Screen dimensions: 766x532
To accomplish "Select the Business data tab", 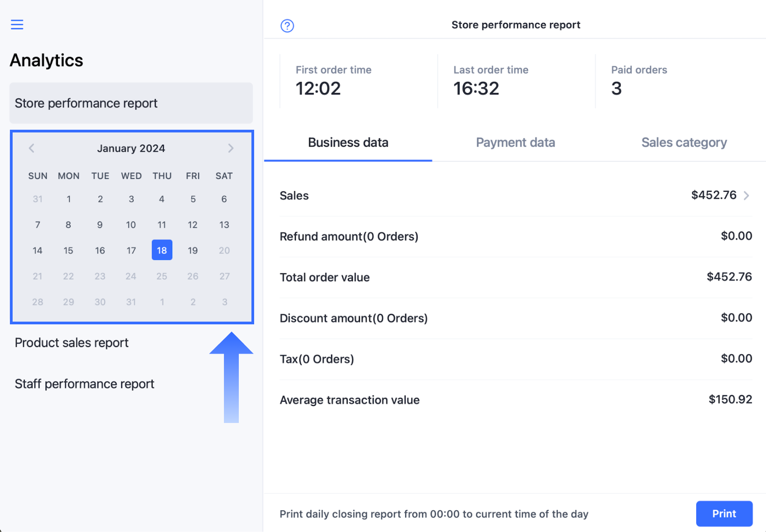I will [x=348, y=143].
